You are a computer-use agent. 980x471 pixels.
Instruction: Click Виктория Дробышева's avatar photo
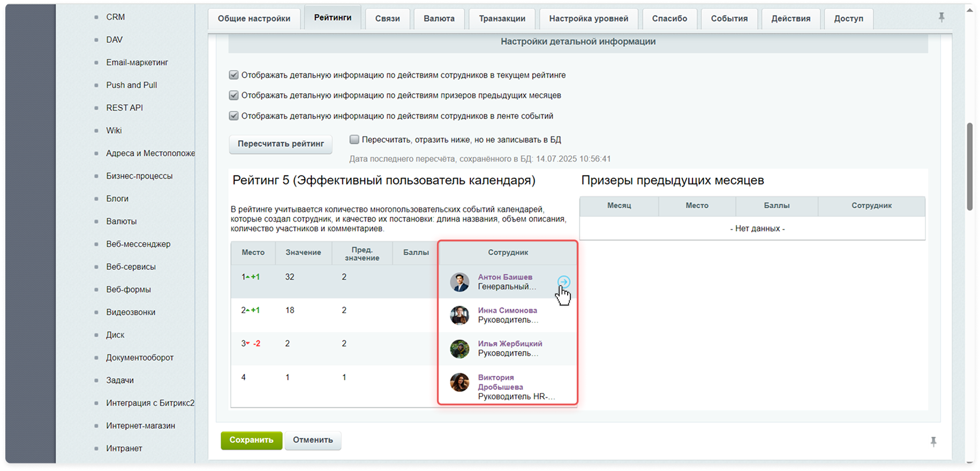(459, 382)
